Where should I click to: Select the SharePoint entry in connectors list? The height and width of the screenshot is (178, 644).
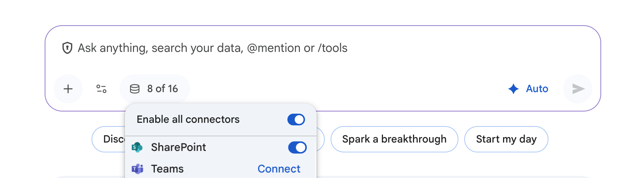(x=179, y=147)
